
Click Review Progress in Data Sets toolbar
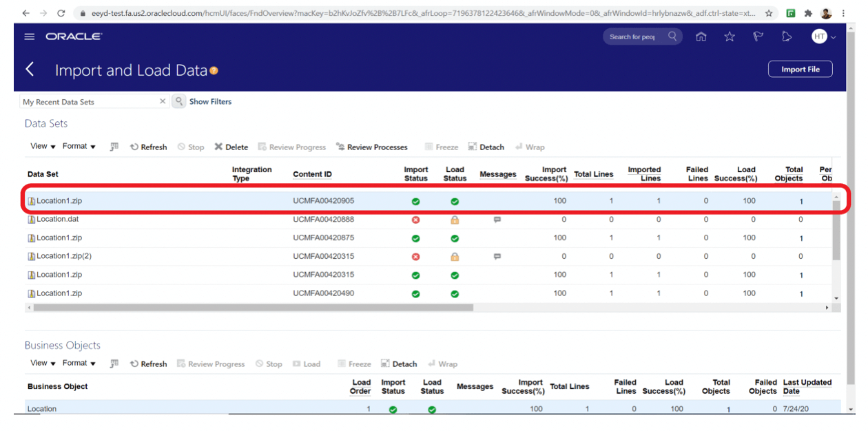pos(292,147)
